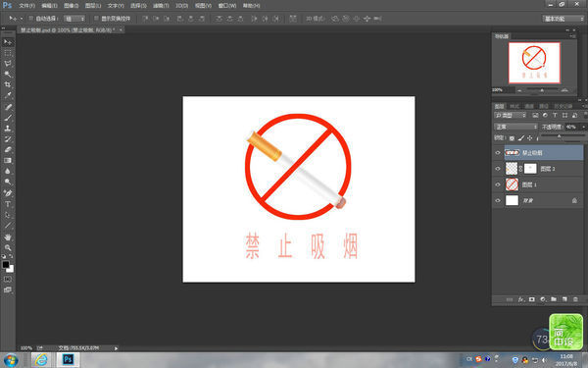Create a new adjustment layer

tap(543, 299)
